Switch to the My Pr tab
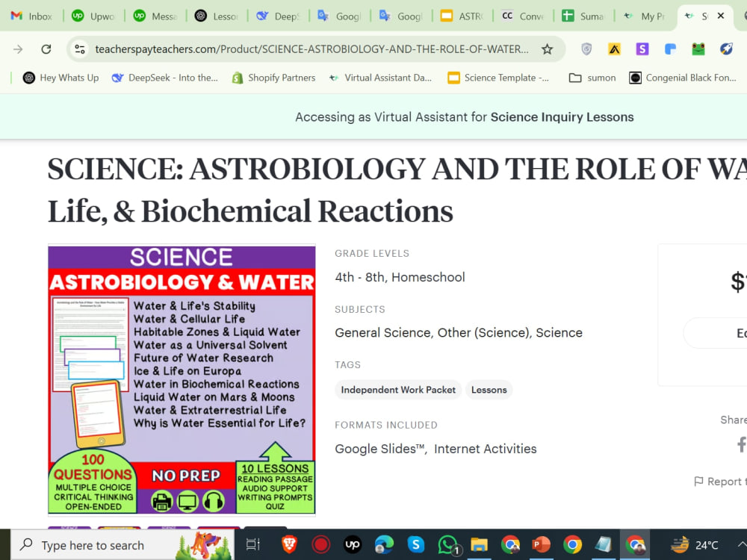Screen dimensions: 747x560 645,16
